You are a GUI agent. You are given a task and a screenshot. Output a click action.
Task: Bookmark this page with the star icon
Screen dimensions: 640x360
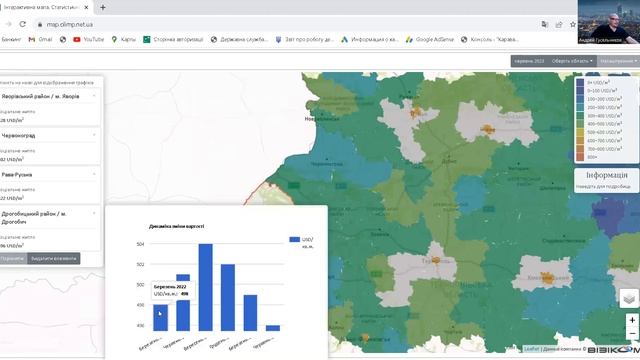click(573, 24)
